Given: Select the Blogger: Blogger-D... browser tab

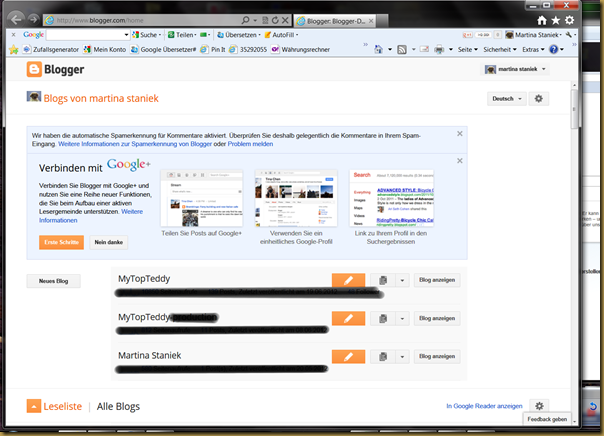Looking at the screenshot, I should (x=335, y=21).
